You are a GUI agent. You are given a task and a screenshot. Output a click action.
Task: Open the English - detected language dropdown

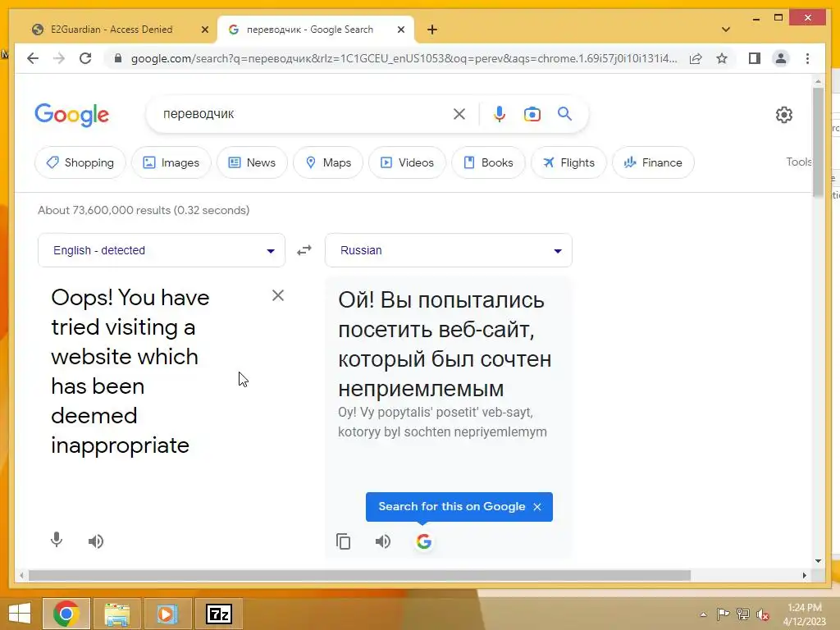[162, 250]
